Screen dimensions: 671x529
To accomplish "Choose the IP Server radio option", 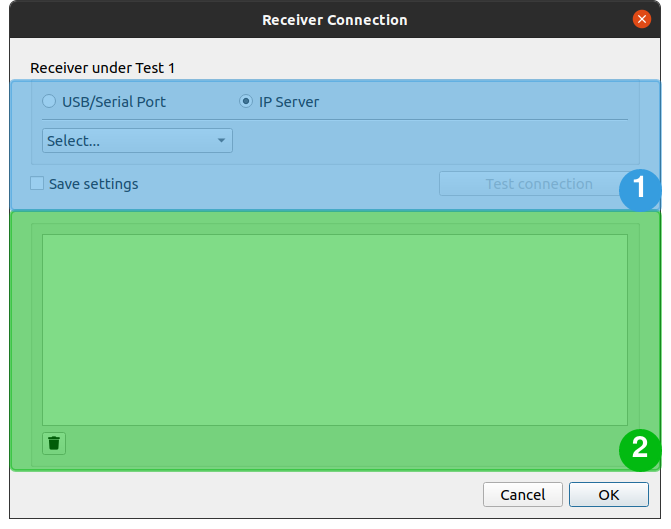I will click(246, 102).
